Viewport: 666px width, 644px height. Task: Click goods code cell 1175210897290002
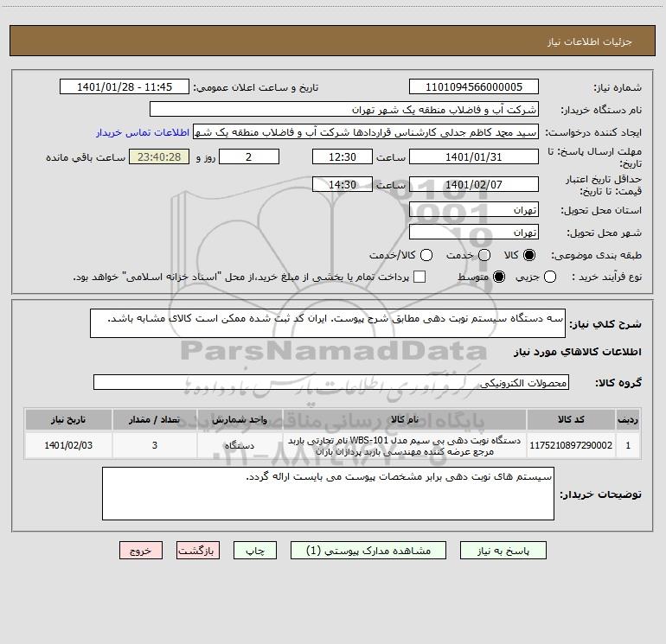click(x=571, y=445)
